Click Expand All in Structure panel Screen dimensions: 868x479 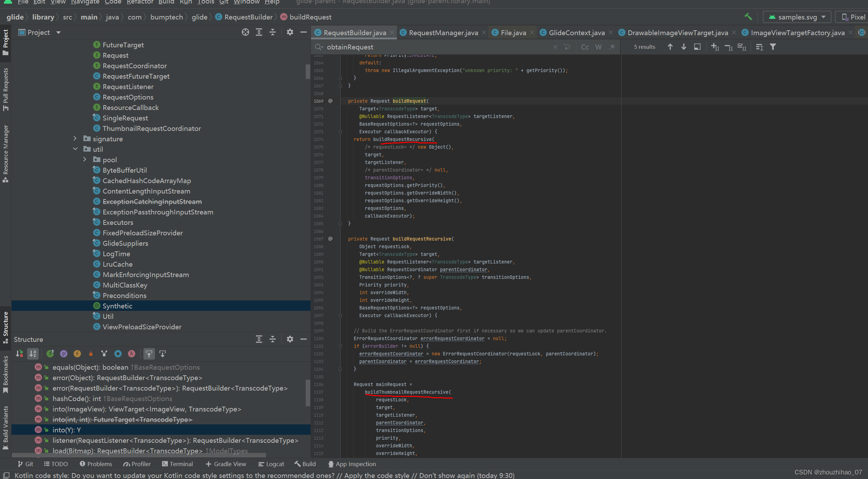(x=259, y=339)
